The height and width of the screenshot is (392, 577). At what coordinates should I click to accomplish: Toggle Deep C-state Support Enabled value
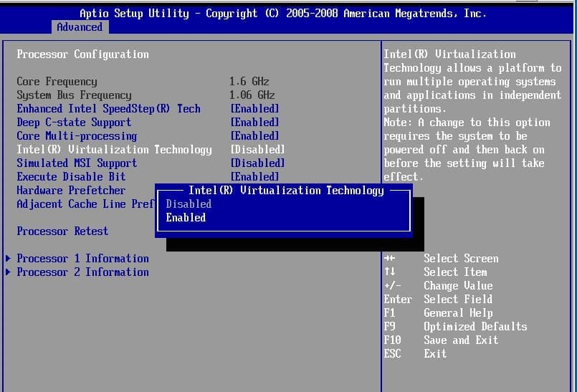pos(254,123)
